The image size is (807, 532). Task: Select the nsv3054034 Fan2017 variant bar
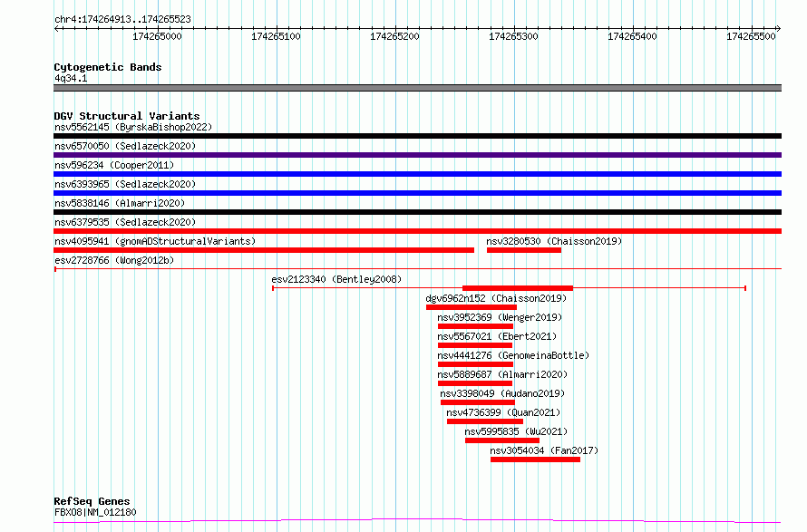point(535,459)
